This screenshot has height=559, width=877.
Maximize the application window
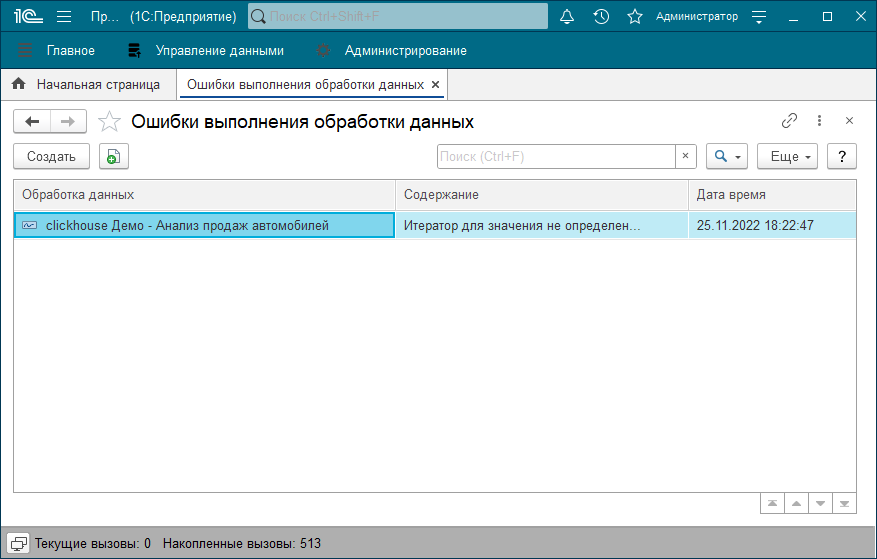[x=827, y=16]
